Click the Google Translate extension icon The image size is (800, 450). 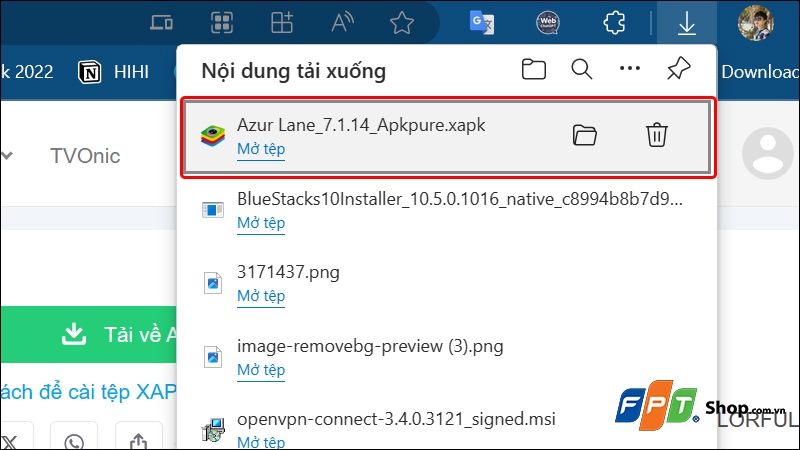(481, 23)
